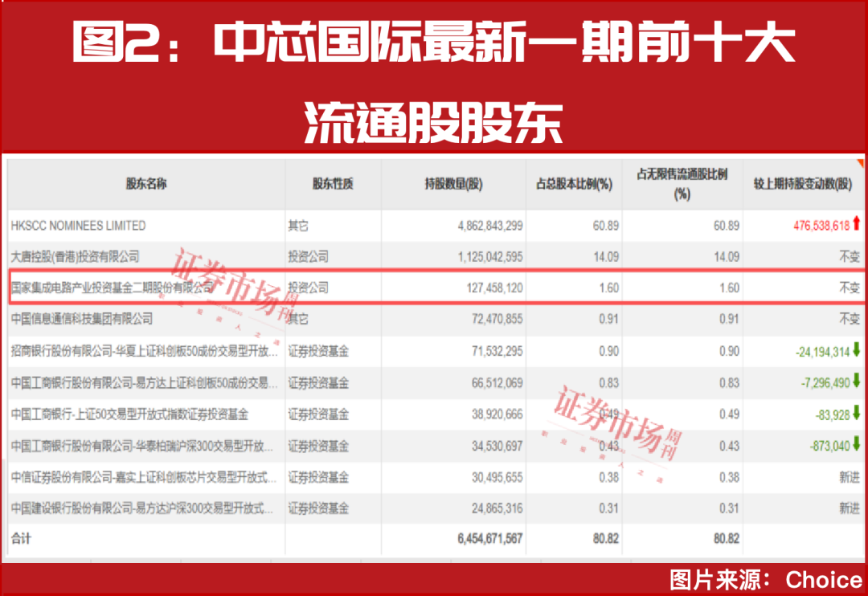
Task: Click the 股东性质 column header
Action: click(333, 184)
